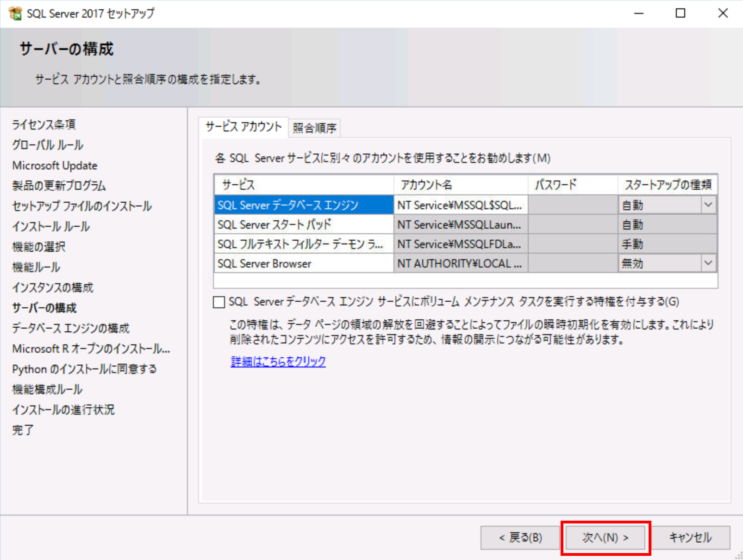
Task: Maximize the SQL Server 2017 setup window
Action: coord(681,13)
